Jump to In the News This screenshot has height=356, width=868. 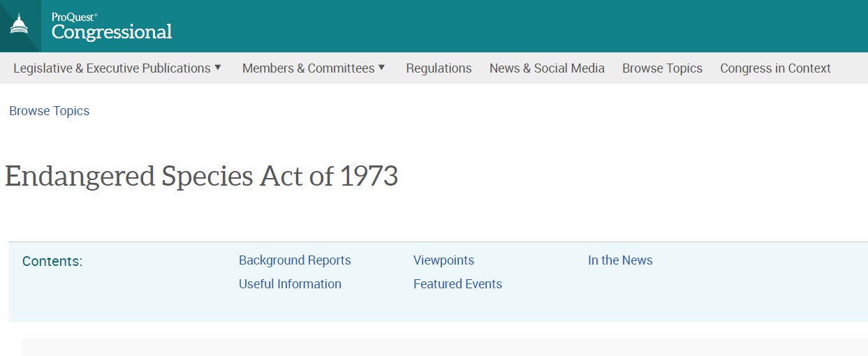coord(620,260)
